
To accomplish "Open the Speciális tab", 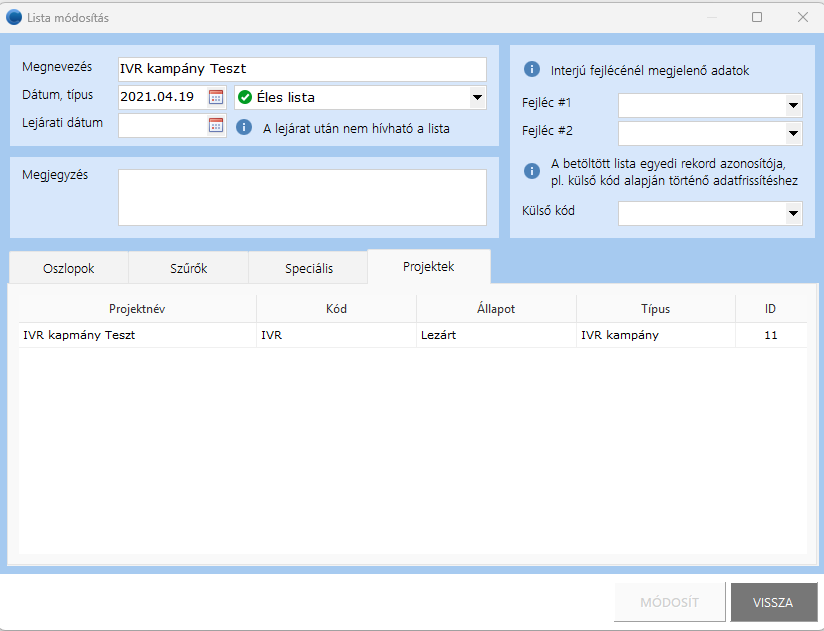I will point(309,268).
